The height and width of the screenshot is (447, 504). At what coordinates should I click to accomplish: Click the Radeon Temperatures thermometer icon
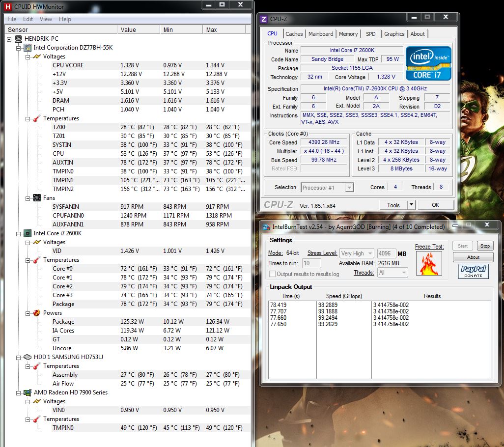tap(37, 419)
